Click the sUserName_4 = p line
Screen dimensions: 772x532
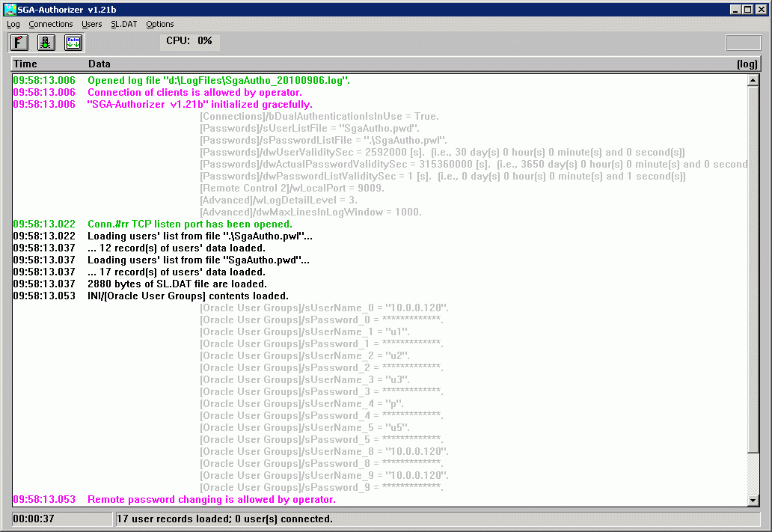click(x=301, y=404)
